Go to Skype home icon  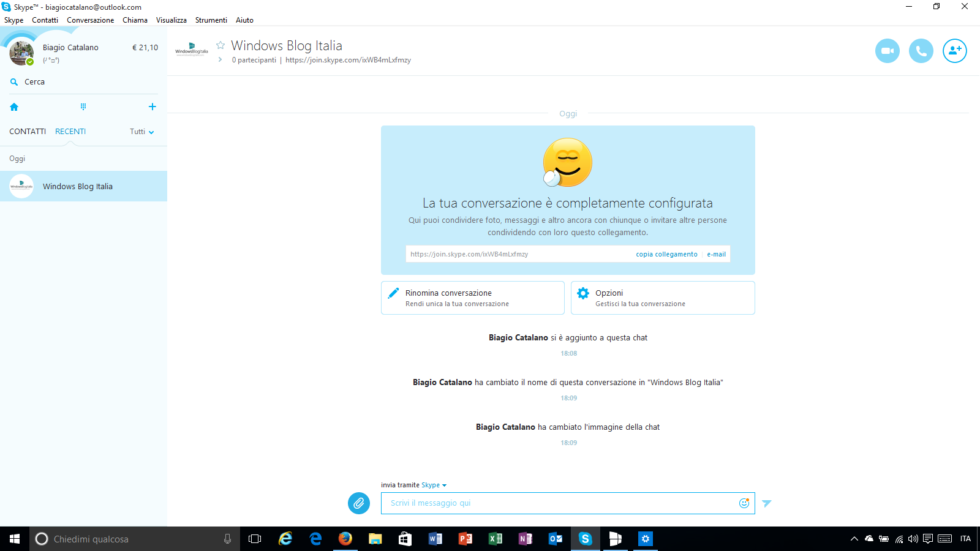click(x=14, y=107)
